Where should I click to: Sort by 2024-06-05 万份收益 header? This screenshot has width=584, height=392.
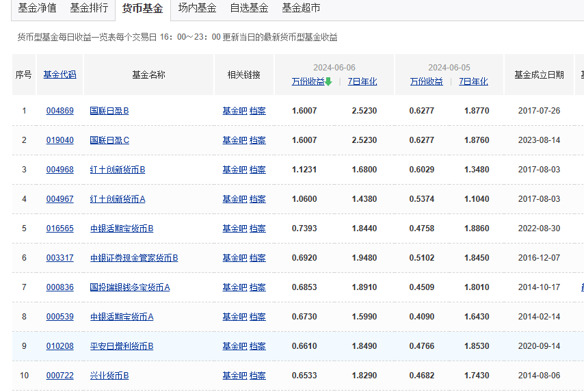pos(427,81)
